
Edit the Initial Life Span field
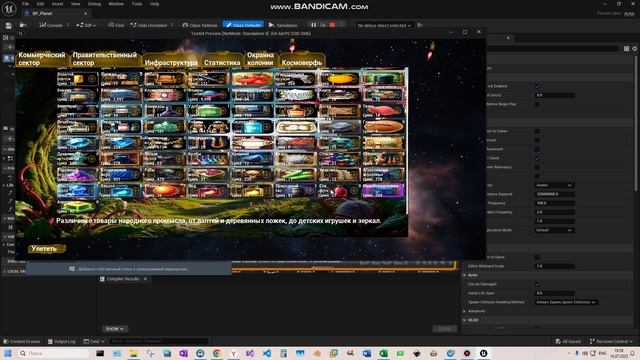pos(554,293)
